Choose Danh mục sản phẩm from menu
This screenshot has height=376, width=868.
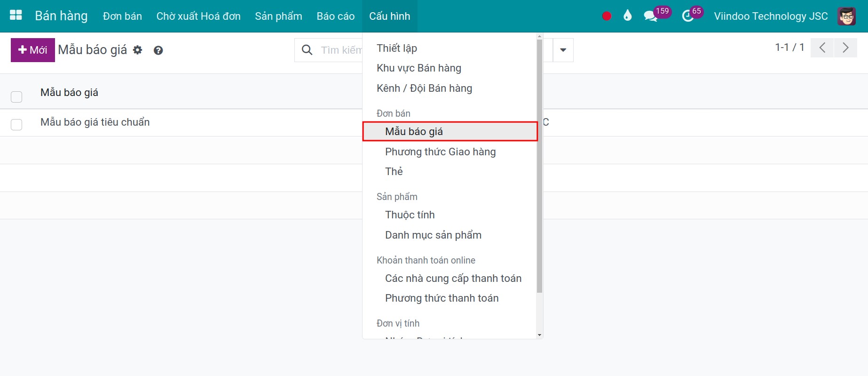click(x=433, y=235)
